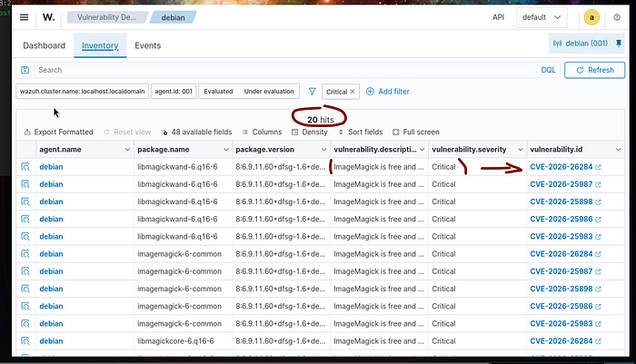Expand package.name column options
This screenshot has height=364, width=636.
tap(226, 150)
